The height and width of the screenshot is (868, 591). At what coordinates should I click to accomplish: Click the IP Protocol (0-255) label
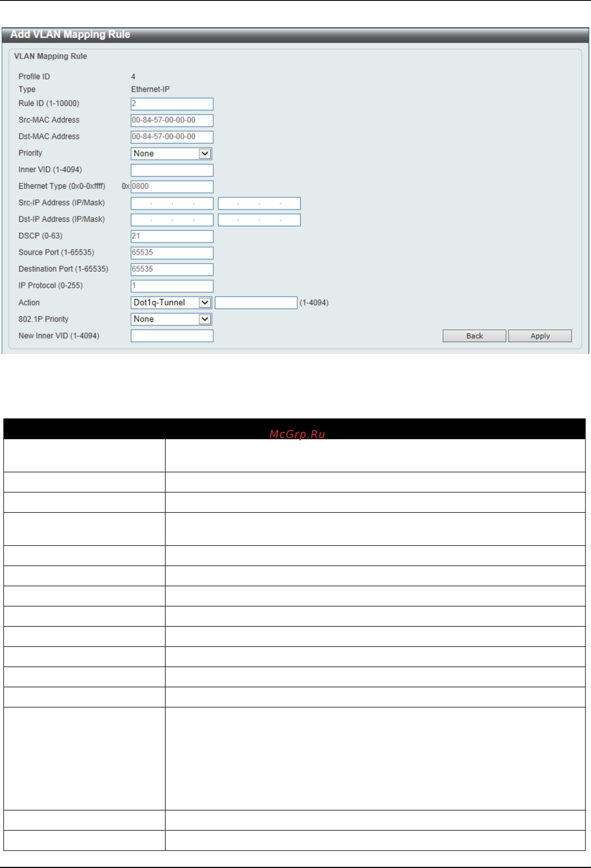[51, 285]
